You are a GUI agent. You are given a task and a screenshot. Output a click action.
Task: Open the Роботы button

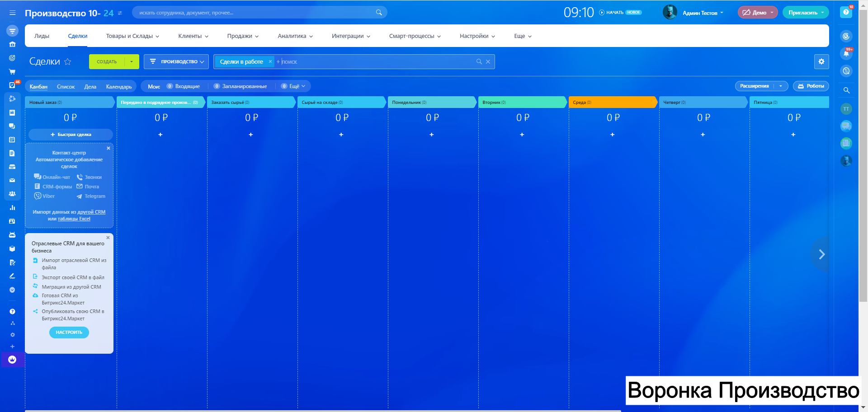pos(811,86)
